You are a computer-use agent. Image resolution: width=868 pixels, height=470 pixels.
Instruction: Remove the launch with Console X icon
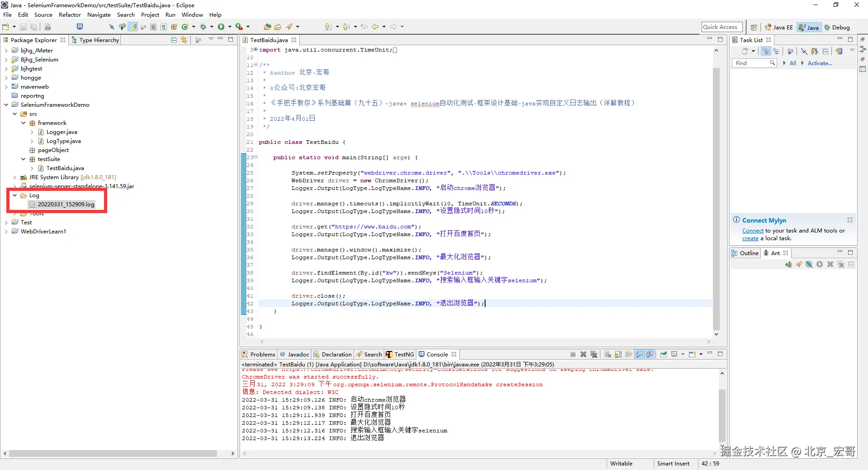583,354
